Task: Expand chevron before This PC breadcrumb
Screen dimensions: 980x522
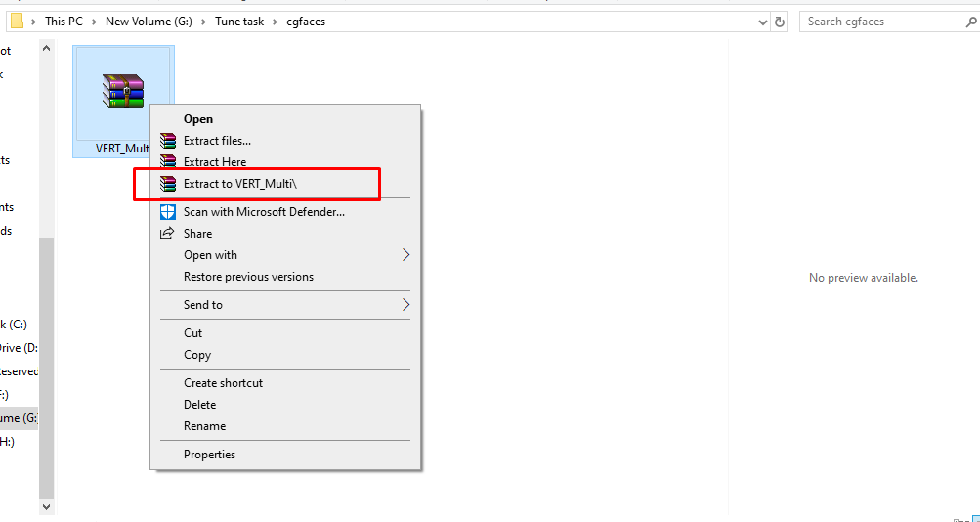Action: 34,22
